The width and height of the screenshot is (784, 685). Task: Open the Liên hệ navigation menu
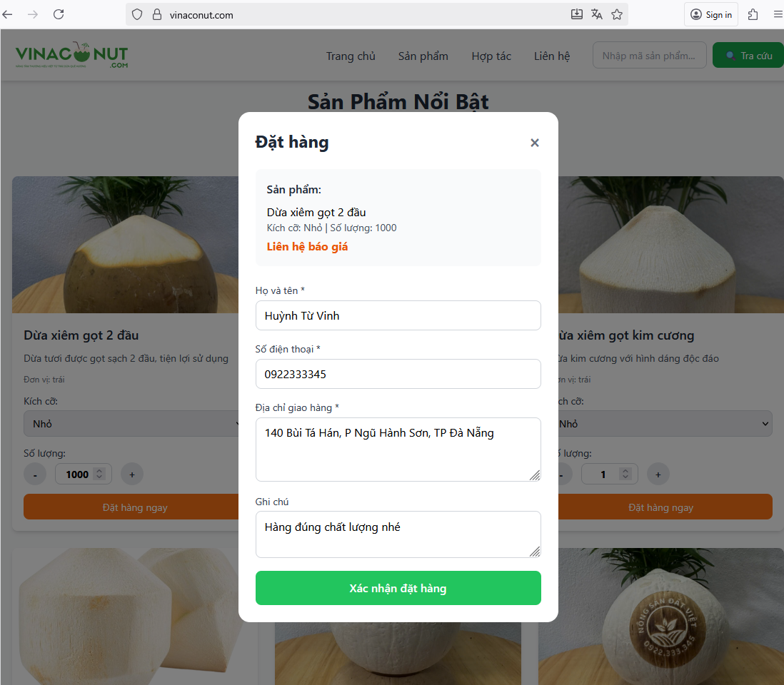click(551, 56)
